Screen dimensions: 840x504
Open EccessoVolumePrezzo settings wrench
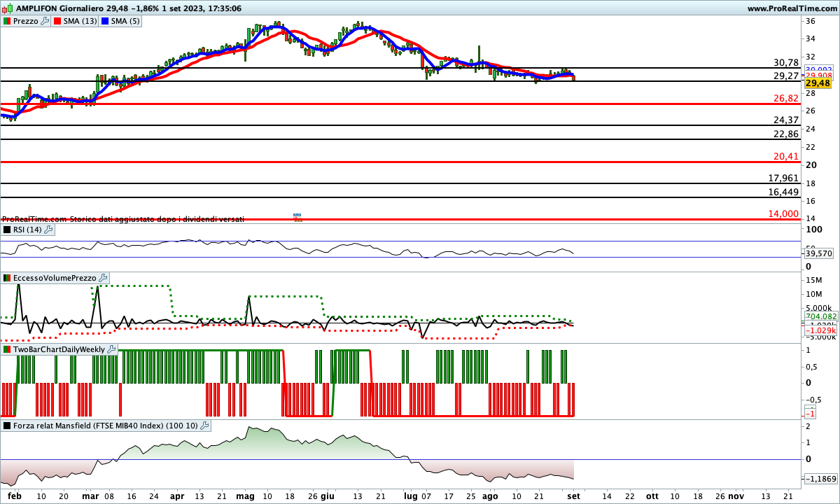point(103,278)
